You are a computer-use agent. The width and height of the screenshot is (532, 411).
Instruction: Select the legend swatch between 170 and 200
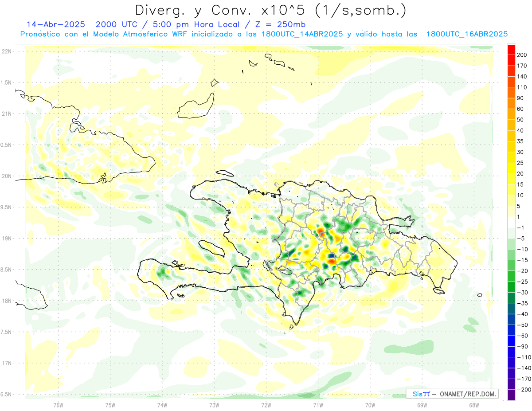point(511,60)
